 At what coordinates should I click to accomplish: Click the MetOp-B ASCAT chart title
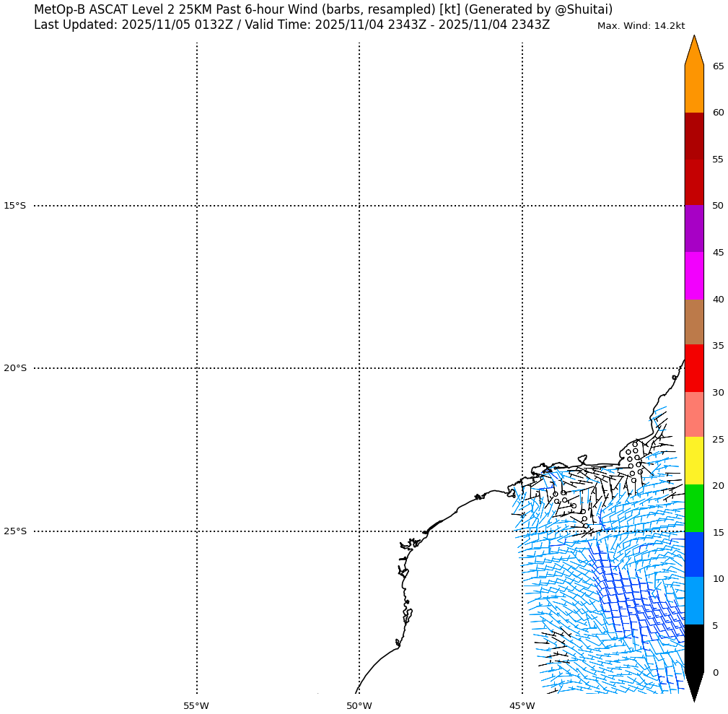323,9
